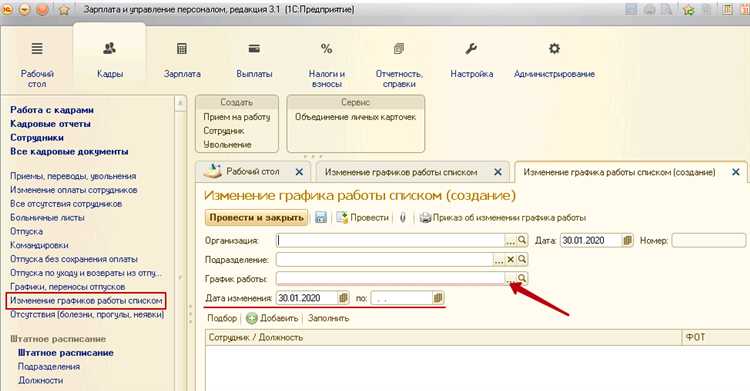
Task: Close the (создание) document tab
Action: (x=736, y=172)
